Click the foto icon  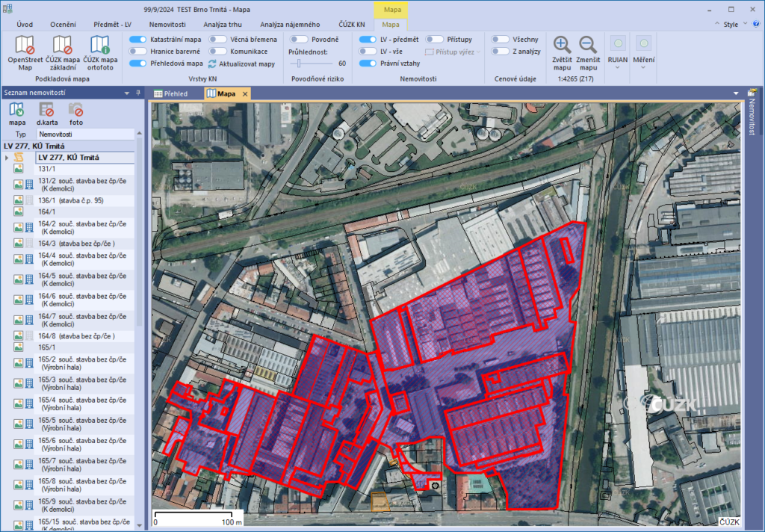pos(76,110)
